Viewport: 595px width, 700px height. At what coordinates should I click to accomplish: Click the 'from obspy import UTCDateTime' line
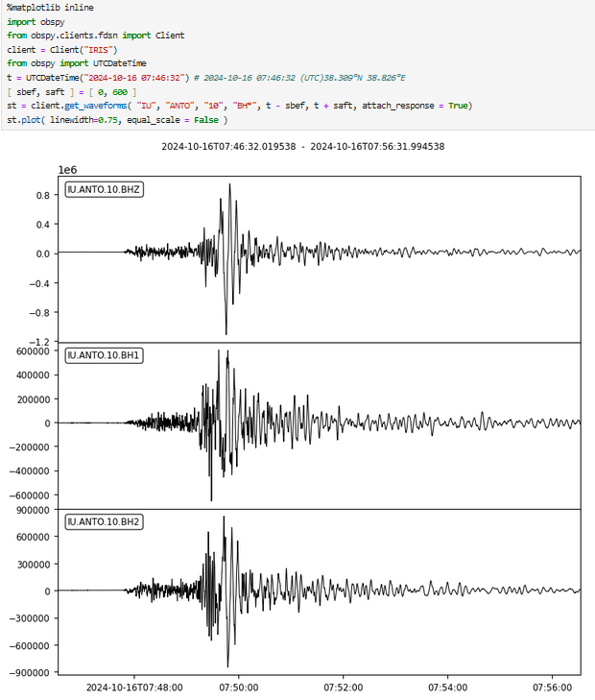(x=76, y=63)
